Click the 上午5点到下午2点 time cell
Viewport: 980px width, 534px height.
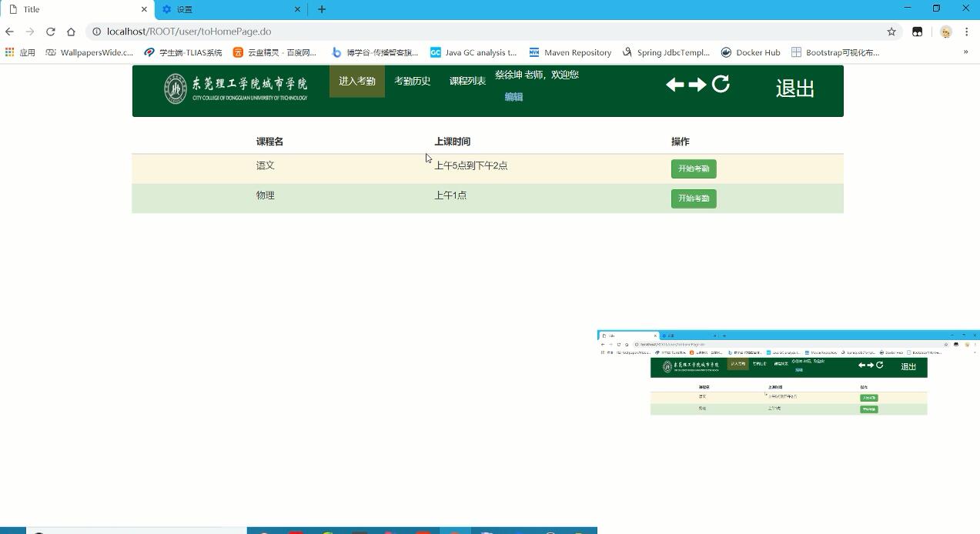tap(471, 165)
